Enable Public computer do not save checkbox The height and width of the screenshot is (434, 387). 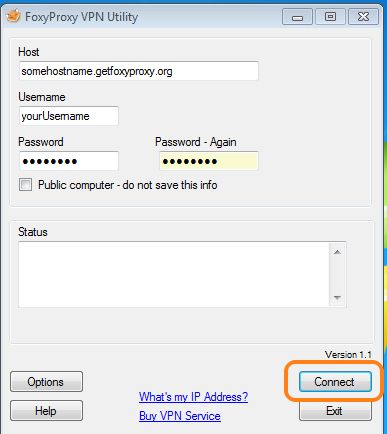pos(26,185)
